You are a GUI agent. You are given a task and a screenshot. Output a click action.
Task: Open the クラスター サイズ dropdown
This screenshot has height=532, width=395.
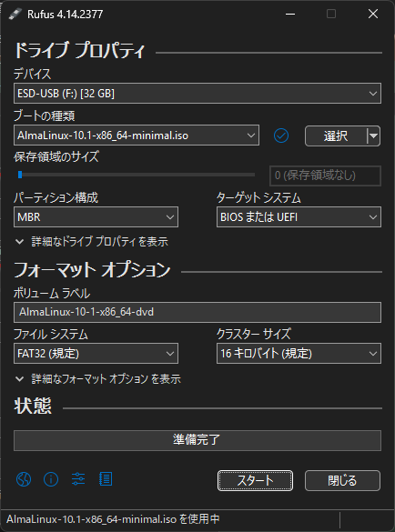click(299, 353)
